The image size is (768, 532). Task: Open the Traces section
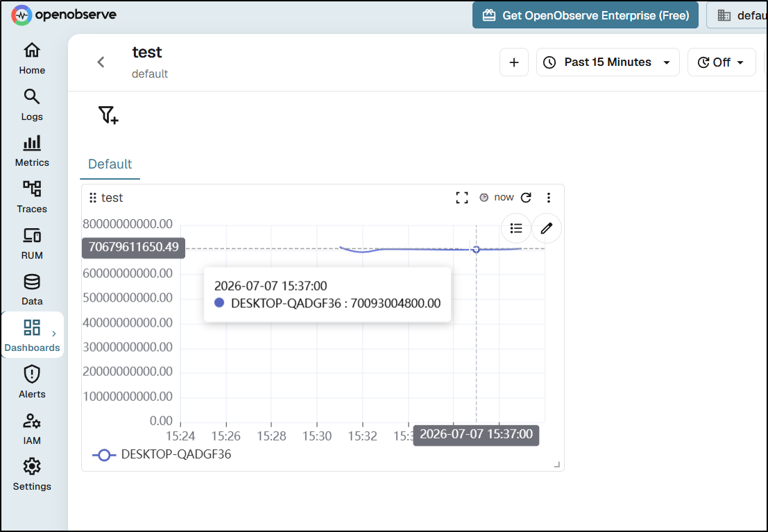(x=32, y=198)
